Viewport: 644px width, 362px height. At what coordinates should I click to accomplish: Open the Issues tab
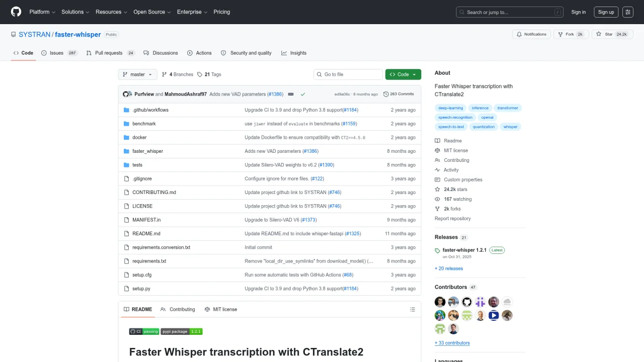59,53
